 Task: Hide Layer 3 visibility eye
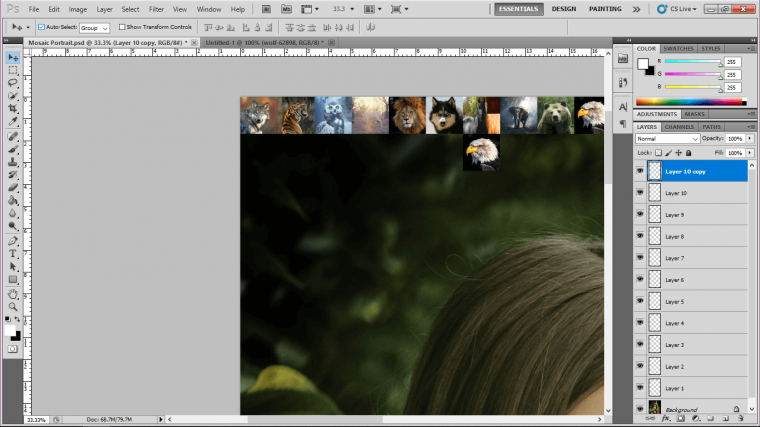(640, 345)
